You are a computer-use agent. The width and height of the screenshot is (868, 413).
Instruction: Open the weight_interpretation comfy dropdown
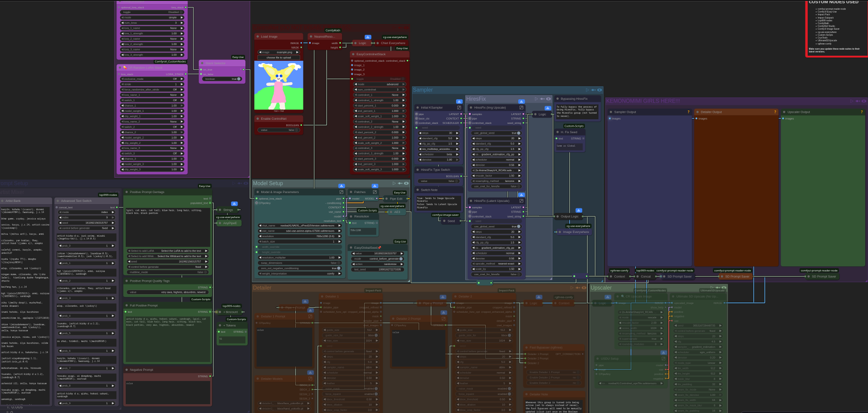click(x=299, y=274)
